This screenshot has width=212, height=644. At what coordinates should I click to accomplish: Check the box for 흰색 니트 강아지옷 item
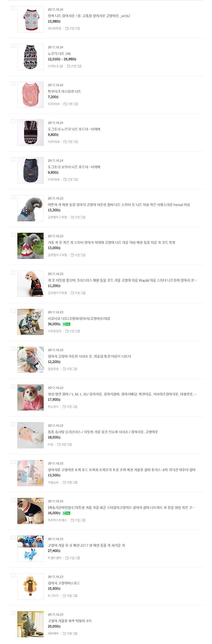[x=13, y=8]
